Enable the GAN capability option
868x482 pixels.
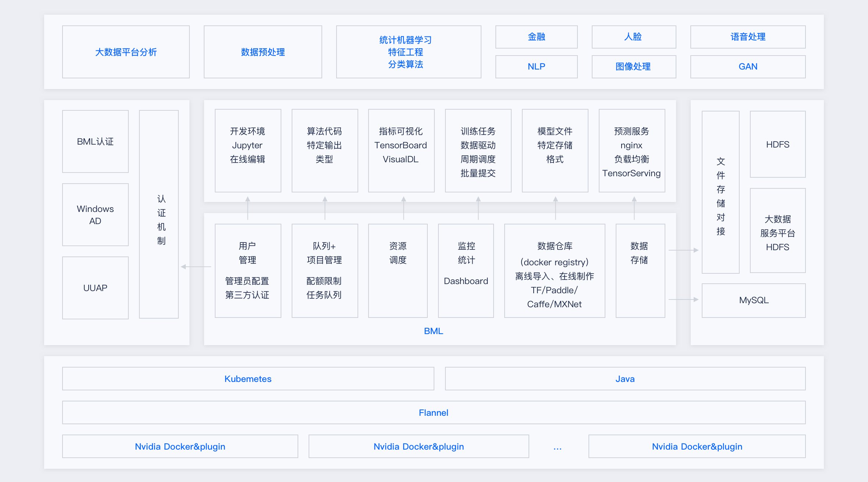coord(747,67)
